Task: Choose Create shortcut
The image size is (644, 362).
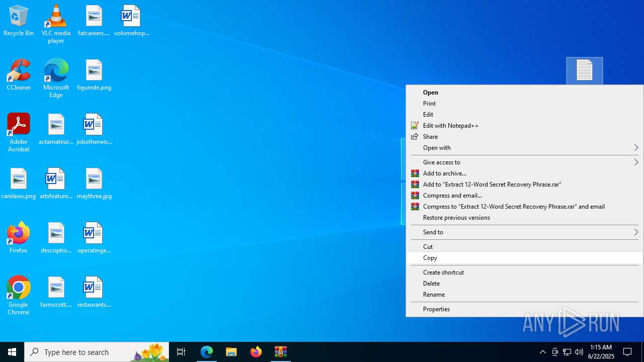Action: 525,273
